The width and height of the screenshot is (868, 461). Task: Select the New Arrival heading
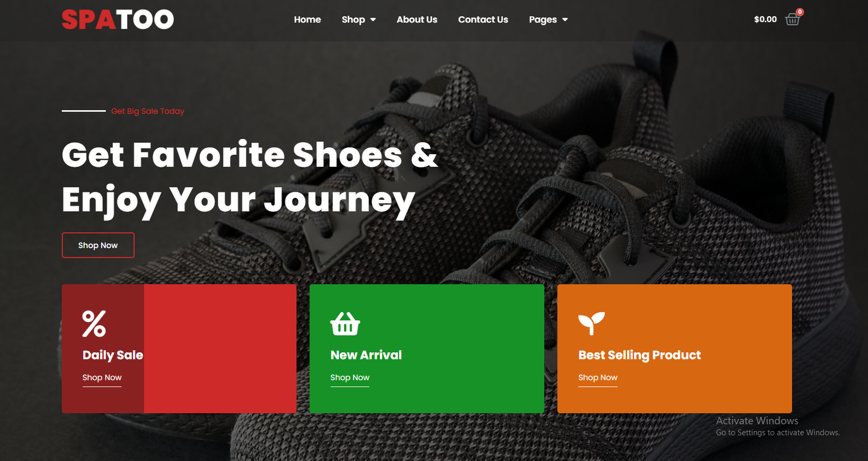point(366,355)
